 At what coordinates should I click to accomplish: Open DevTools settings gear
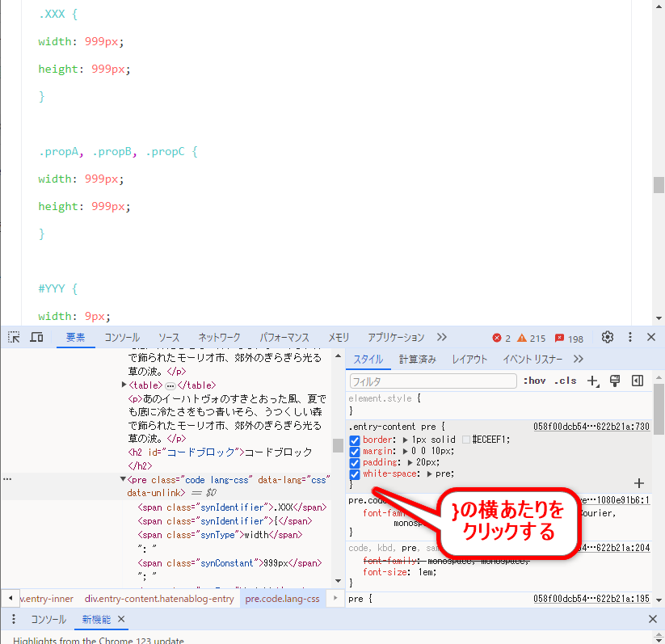click(x=608, y=337)
